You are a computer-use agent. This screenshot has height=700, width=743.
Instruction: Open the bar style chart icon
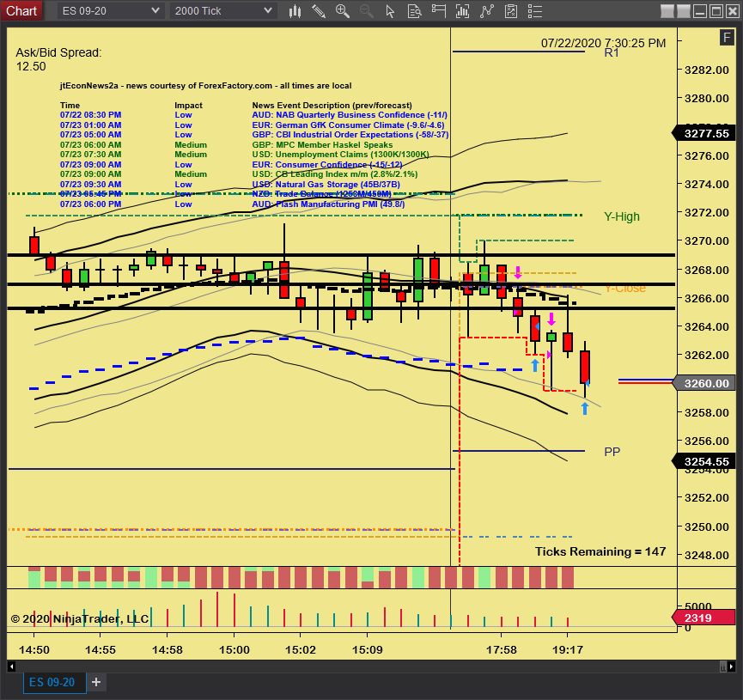click(295, 11)
